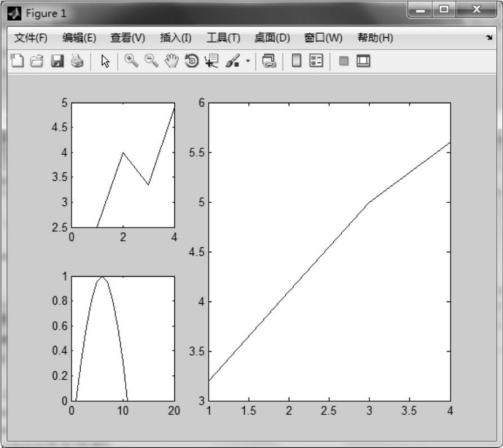Click the 20 x-axis label on bottom-left plot

click(x=174, y=411)
